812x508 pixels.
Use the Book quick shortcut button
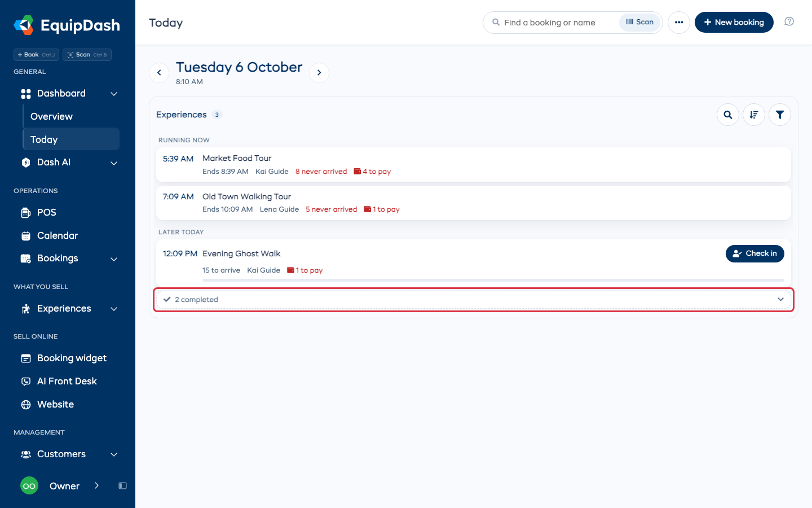click(36, 55)
